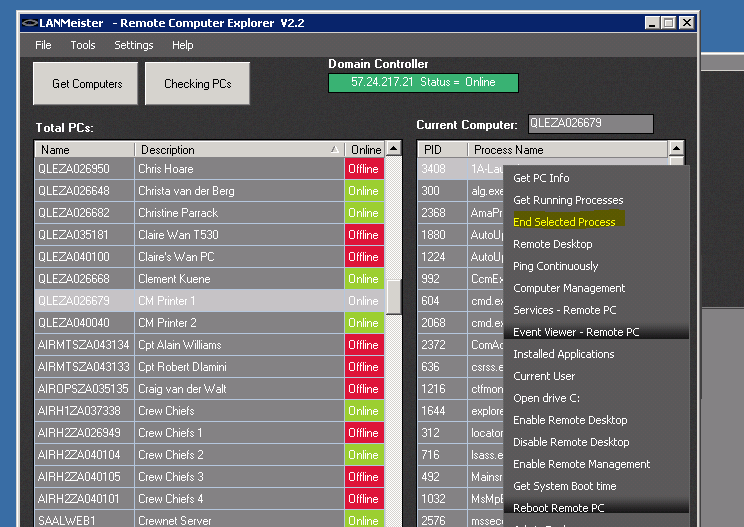Sort by the Online status column header

pos(365,150)
